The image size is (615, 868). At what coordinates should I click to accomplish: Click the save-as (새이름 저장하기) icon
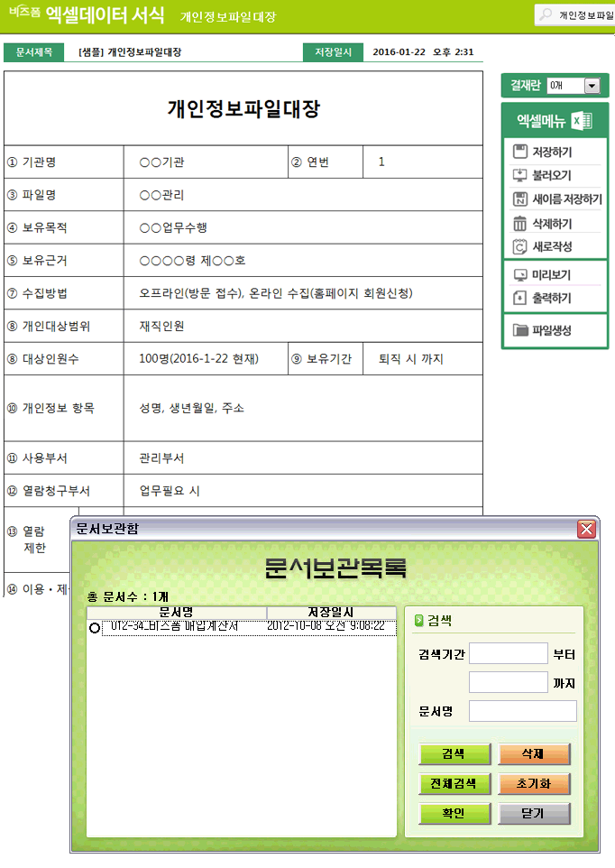[x=520, y=199]
